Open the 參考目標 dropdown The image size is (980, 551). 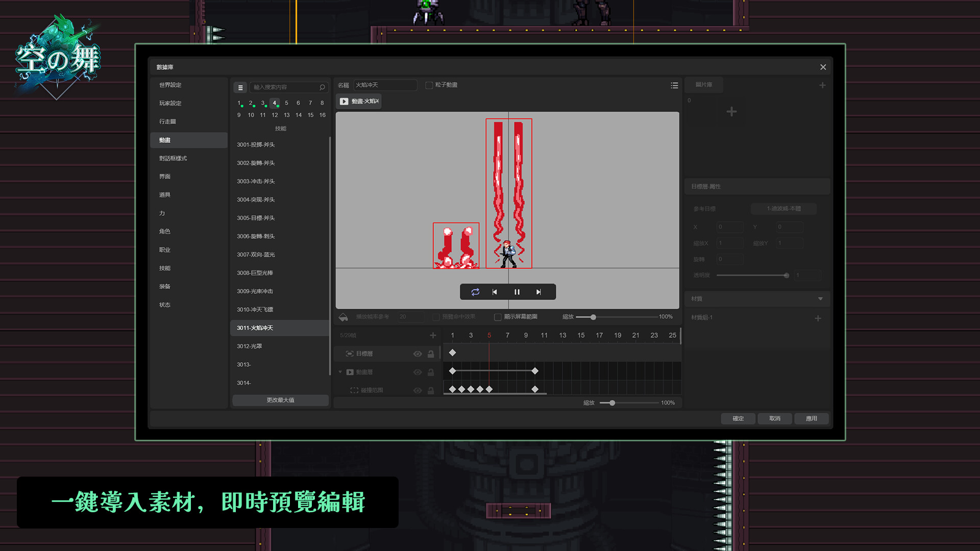coord(783,209)
